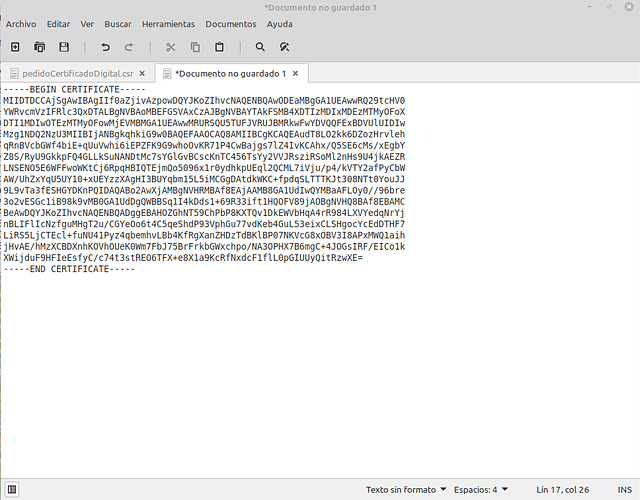The height and width of the screenshot is (500, 640).
Task: Place cursor on BEGIN CERTIFICATE line
Action: [74, 89]
